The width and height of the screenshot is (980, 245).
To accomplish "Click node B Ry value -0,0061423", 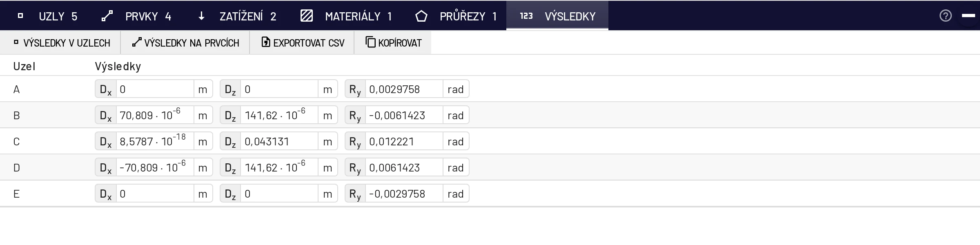I will pos(404,115).
